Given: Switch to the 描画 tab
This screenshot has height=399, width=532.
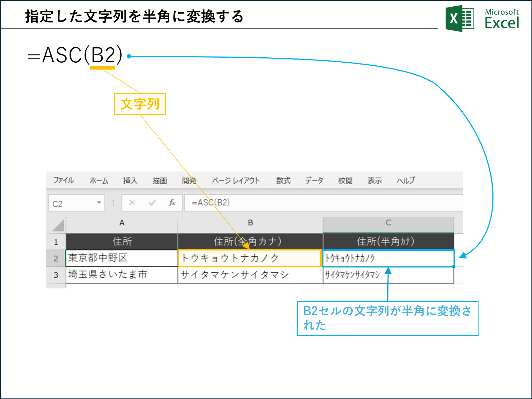Looking at the screenshot, I should (160, 180).
